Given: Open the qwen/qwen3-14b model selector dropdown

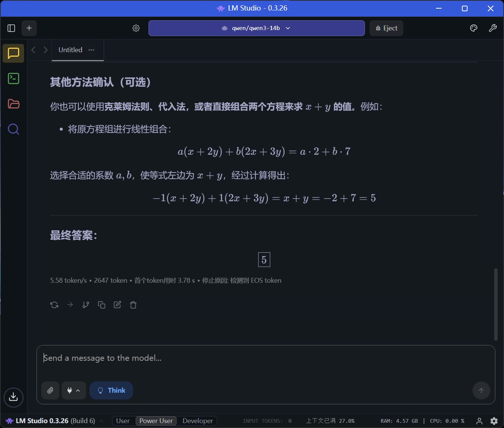Looking at the screenshot, I should click(256, 28).
